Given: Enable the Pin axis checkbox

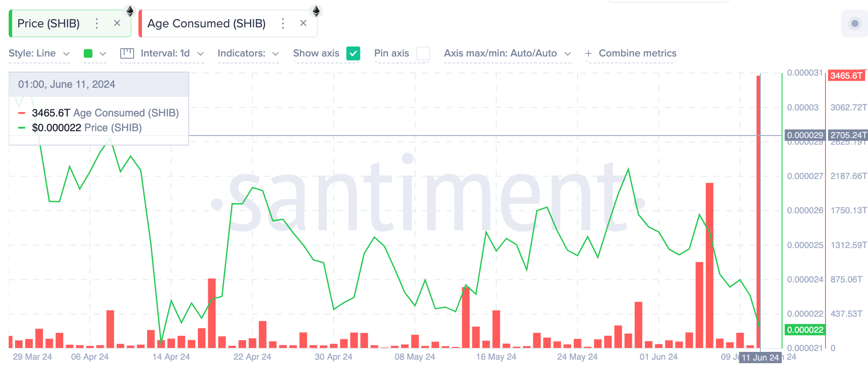Looking at the screenshot, I should (x=423, y=53).
